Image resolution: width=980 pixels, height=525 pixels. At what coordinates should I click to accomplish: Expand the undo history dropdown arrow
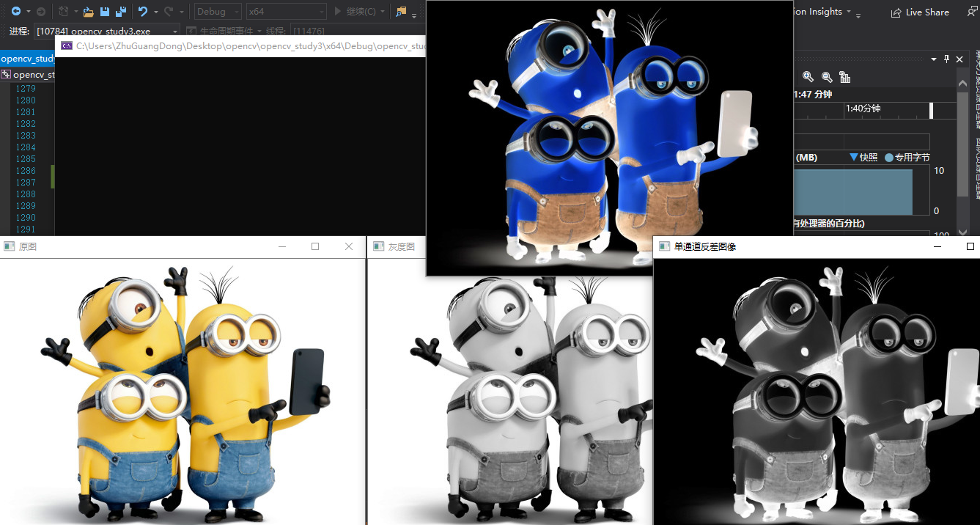pos(155,12)
